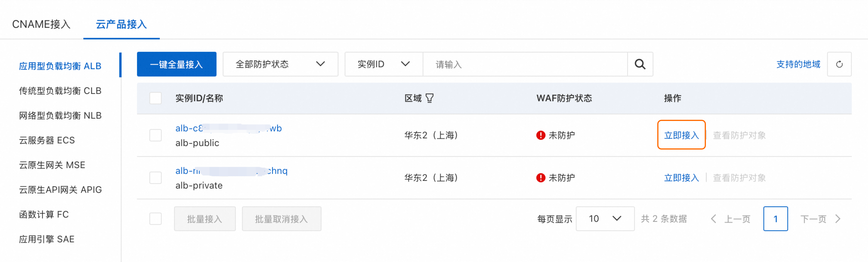Toggle the select-all checkbox in table header
The height and width of the screenshot is (262, 868).
(x=155, y=98)
